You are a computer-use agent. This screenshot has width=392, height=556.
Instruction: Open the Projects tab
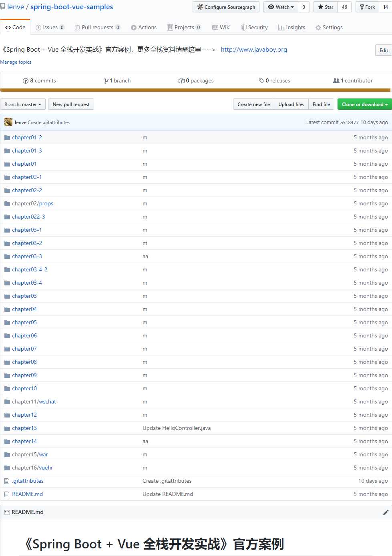pyautogui.click(x=184, y=27)
